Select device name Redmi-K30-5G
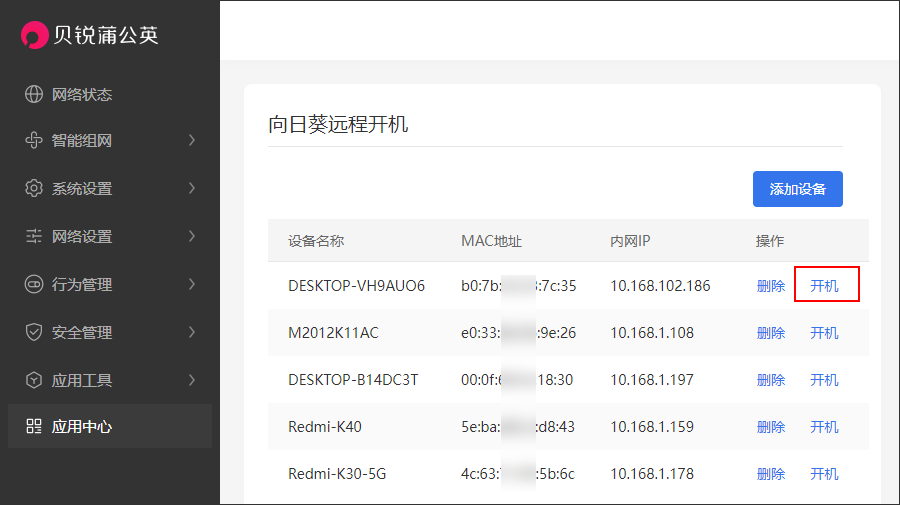Image resolution: width=900 pixels, height=505 pixels. (337, 474)
